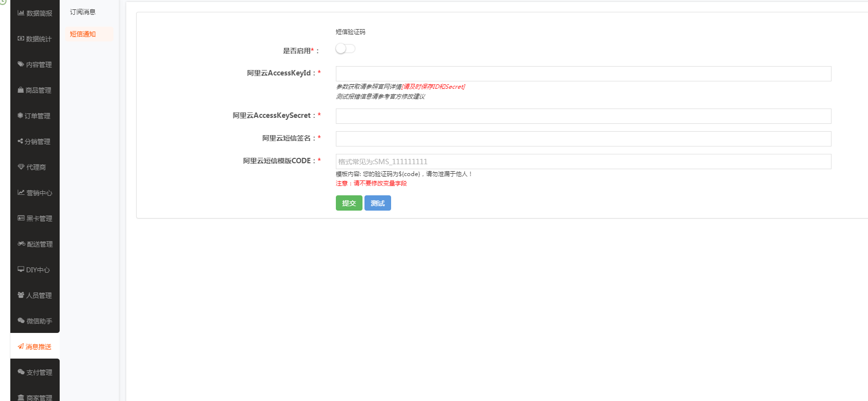Focus the 阿里云短信模版CODE field

tap(583, 162)
